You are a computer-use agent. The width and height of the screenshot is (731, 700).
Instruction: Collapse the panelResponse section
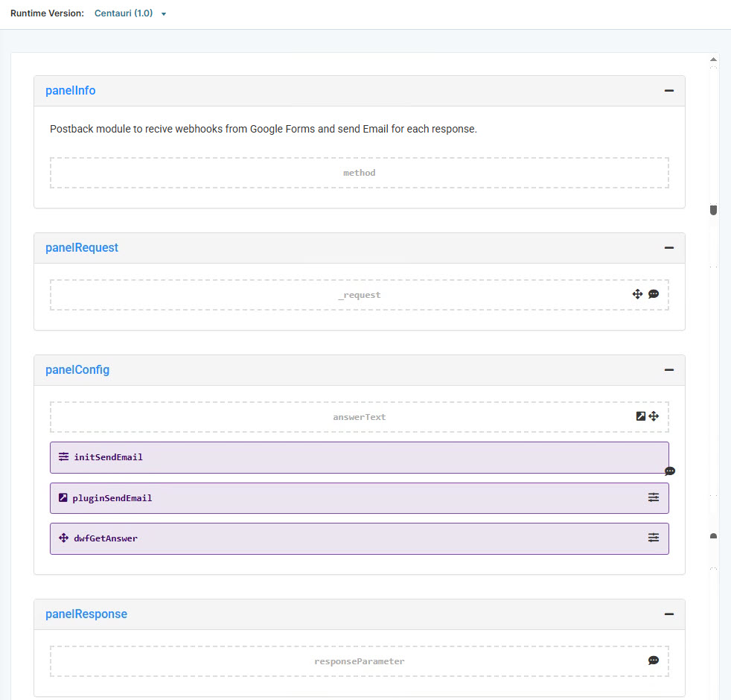(669, 614)
